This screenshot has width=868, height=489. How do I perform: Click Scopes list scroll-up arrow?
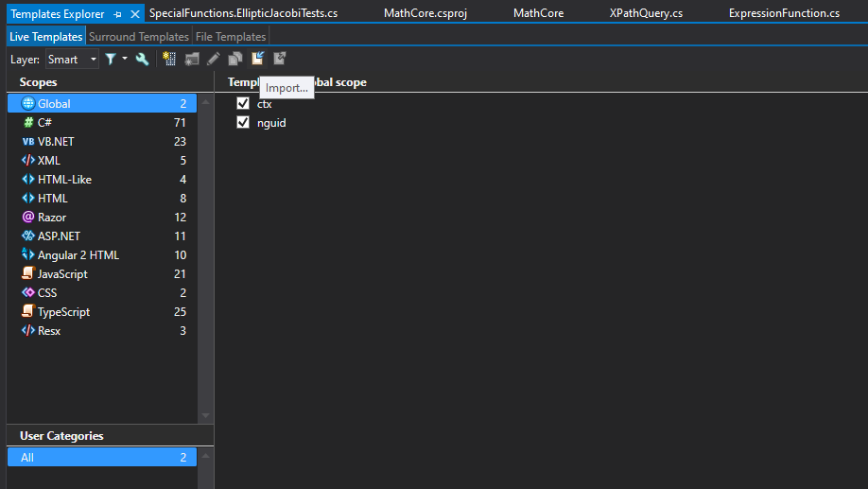[205, 102]
